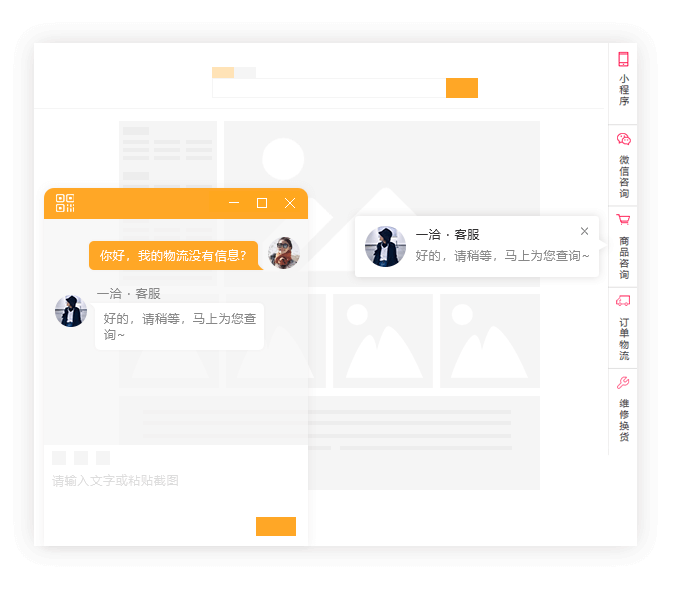Click the 订单物流 sidebar label
This screenshot has width=674, height=589.
(624, 339)
